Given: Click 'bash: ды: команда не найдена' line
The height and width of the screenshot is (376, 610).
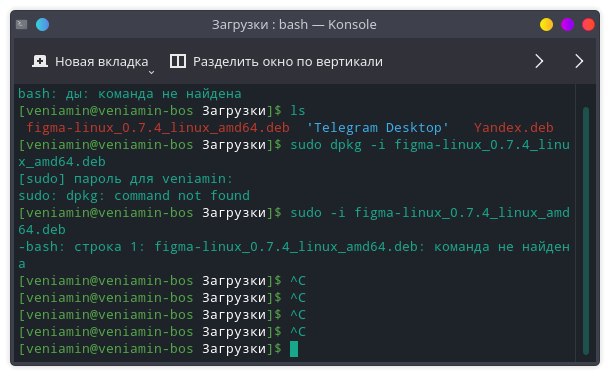Looking at the screenshot, I should tap(130, 94).
